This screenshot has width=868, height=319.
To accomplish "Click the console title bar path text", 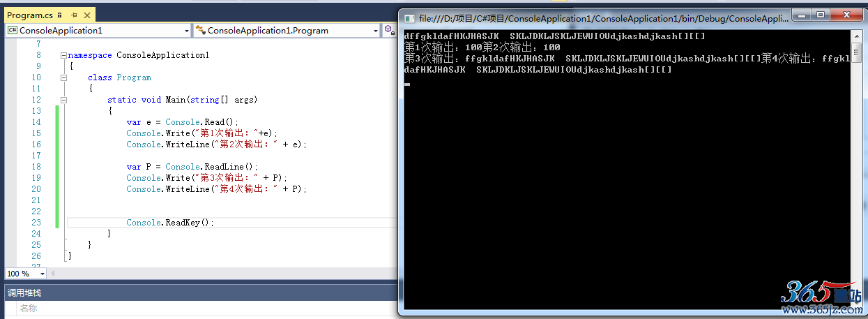I will pyautogui.click(x=603, y=19).
